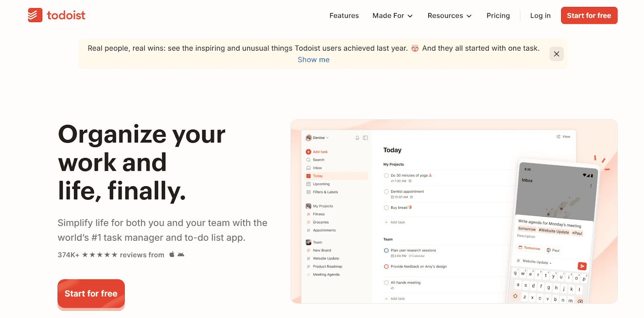Viewport: 644px width, 318px height.
Task: Select Today in the app sidebar
Action: [336, 176]
